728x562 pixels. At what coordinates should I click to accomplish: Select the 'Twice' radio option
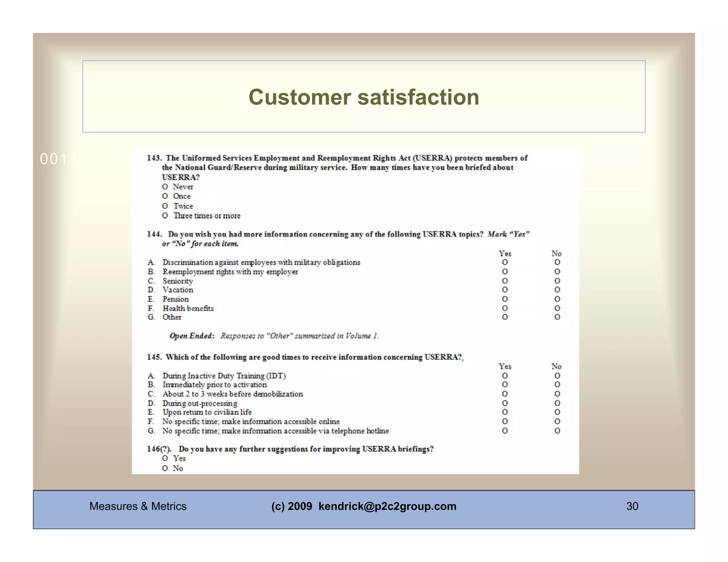click(x=165, y=206)
